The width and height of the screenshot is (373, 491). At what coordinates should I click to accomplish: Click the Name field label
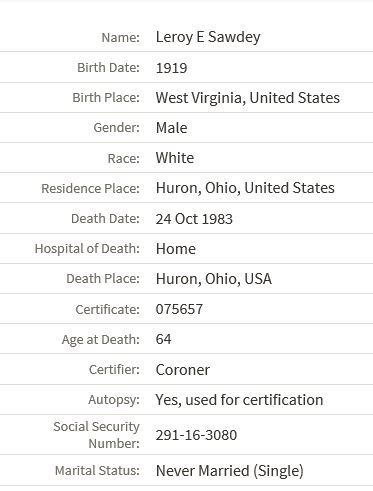(x=120, y=37)
